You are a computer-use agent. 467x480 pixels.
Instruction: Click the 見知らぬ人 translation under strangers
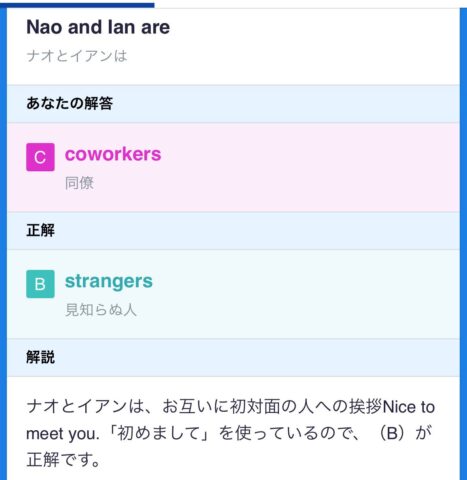[101, 310]
